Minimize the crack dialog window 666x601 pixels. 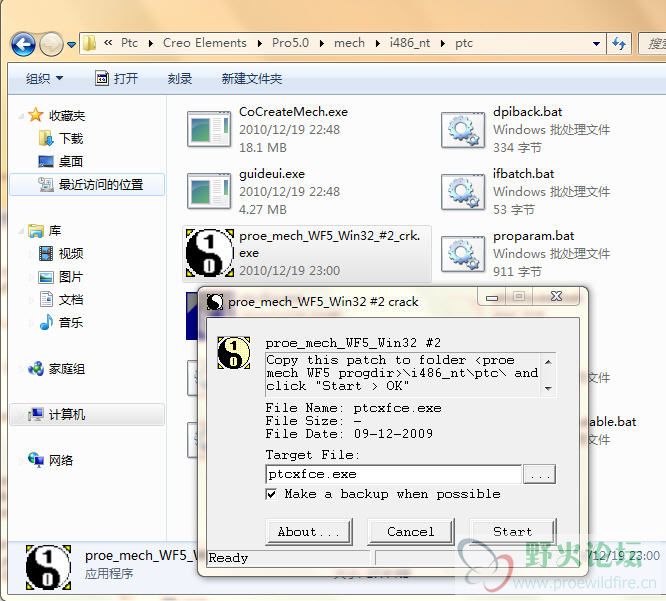point(492,296)
